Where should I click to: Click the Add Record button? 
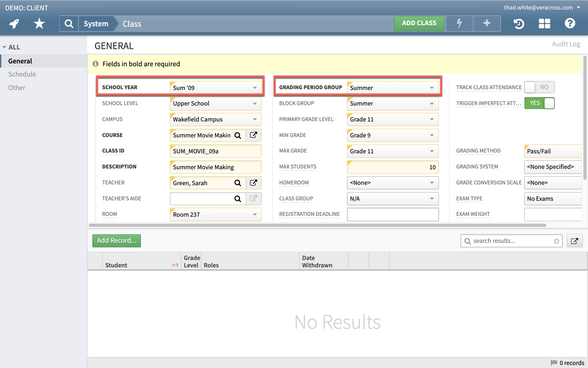(x=116, y=241)
